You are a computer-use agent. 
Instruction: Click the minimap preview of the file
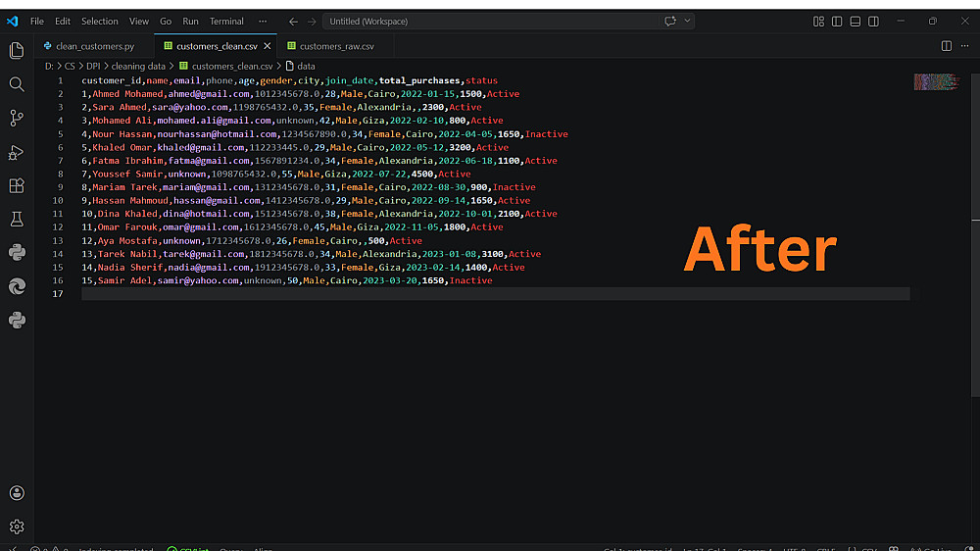[936, 82]
